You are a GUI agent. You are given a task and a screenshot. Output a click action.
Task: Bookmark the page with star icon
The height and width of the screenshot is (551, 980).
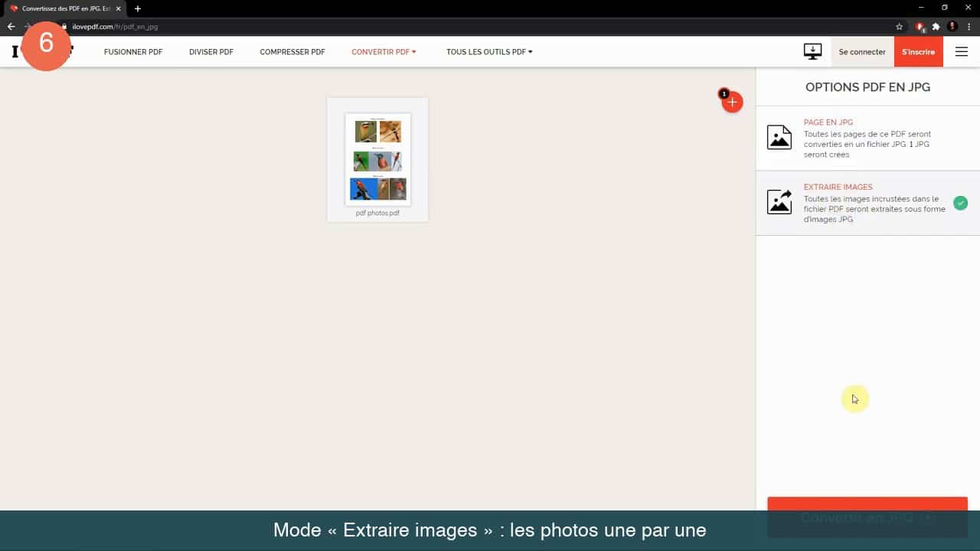899,26
